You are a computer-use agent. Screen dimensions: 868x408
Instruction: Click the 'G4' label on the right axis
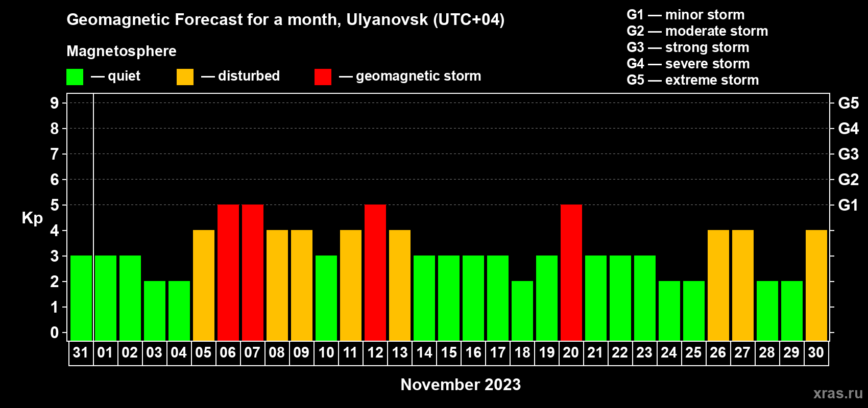(x=849, y=129)
